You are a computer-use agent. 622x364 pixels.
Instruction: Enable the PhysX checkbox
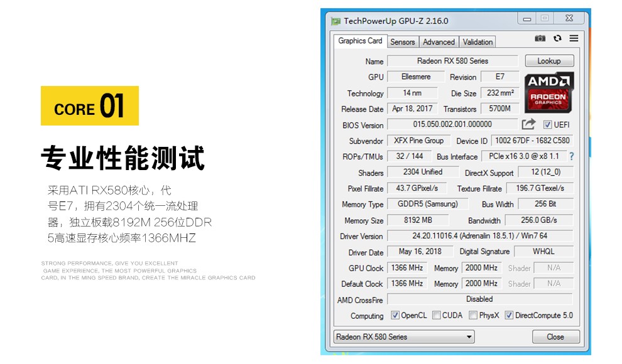pos(473,315)
